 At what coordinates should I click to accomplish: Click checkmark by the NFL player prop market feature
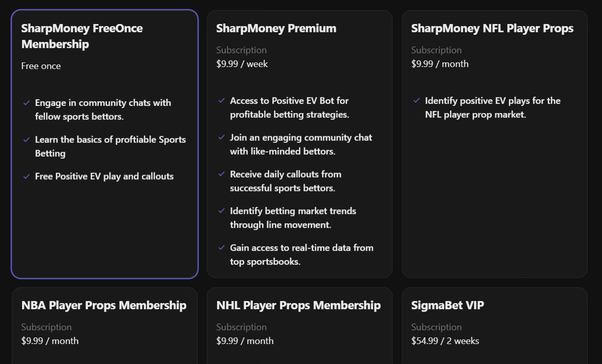point(416,101)
